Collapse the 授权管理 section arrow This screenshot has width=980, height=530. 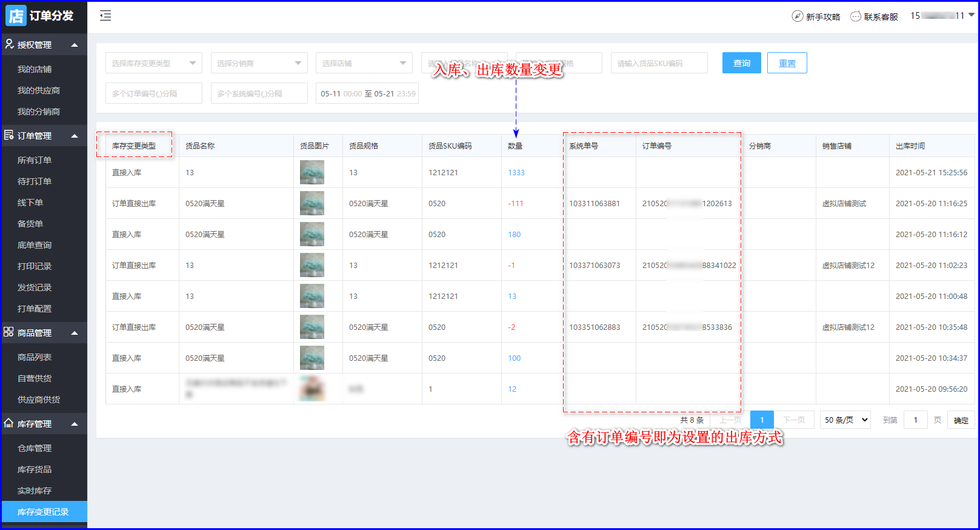75,45
